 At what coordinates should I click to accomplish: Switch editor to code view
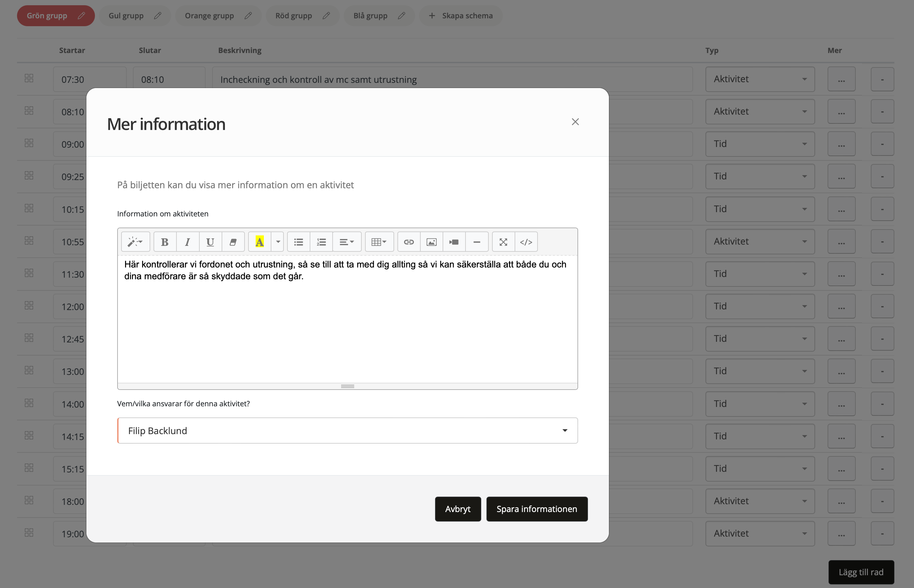coord(526,242)
